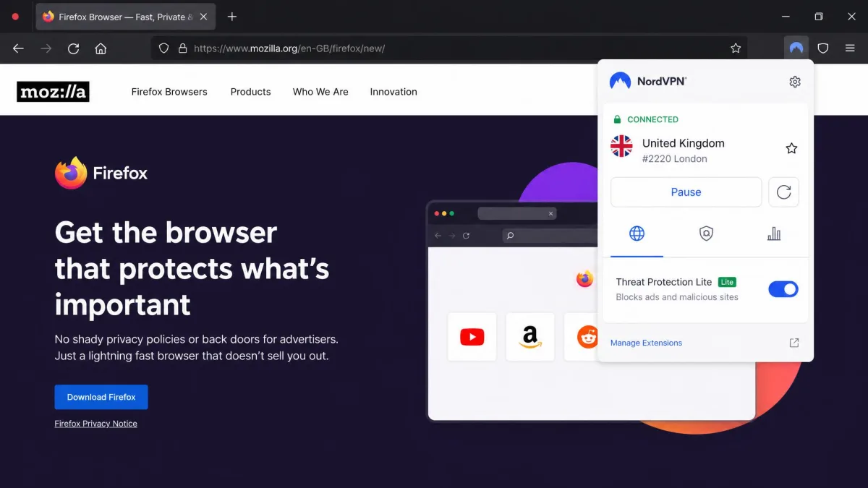Click the tracking protection shield in address bar
Screen dimensions: 868x488
tap(164, 48)
